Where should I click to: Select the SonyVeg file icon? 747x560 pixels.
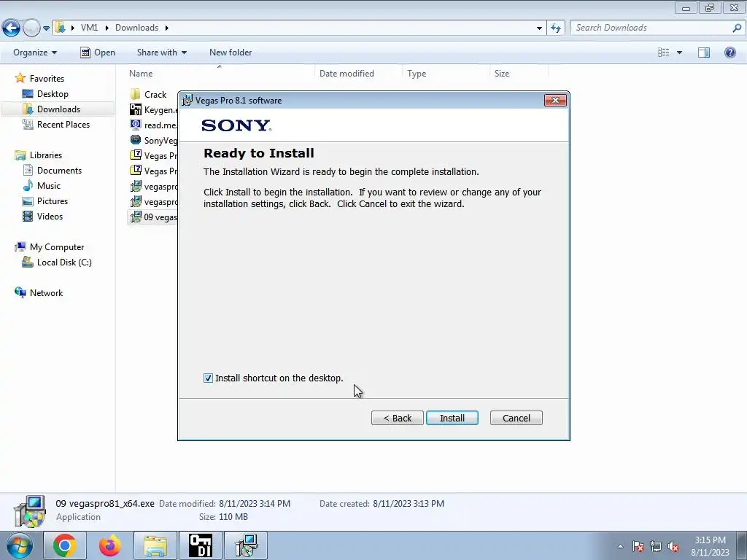click(136, 140)
